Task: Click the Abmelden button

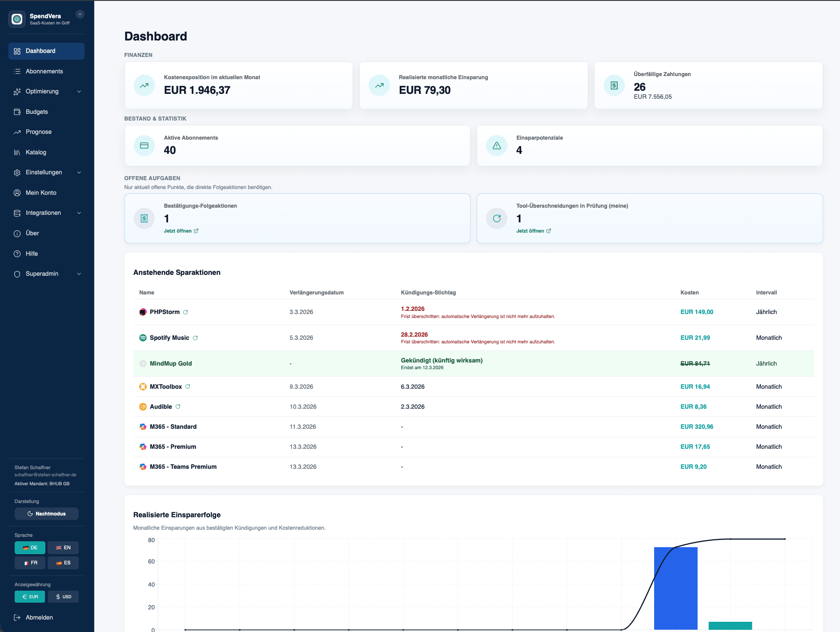Action: click(x=39, y=617)
